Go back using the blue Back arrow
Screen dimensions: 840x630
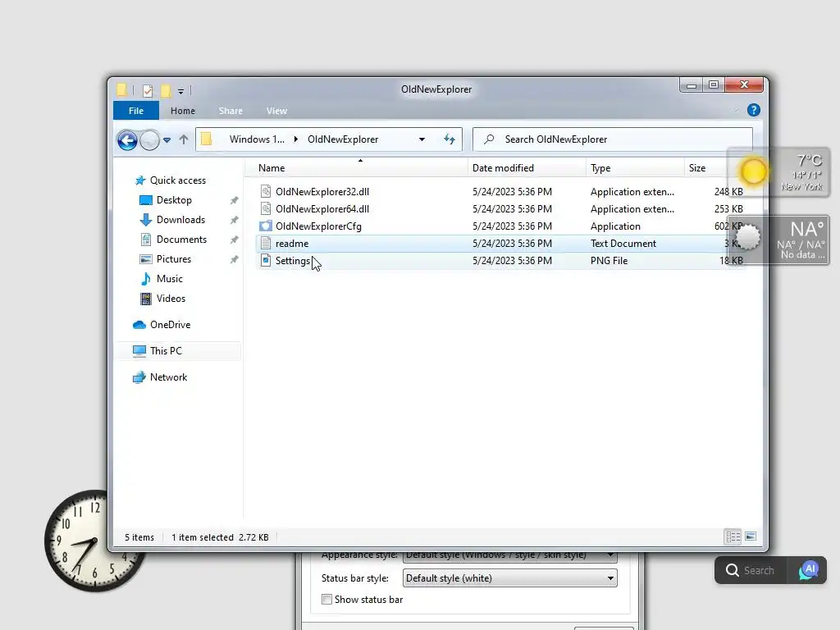(127, 140)
